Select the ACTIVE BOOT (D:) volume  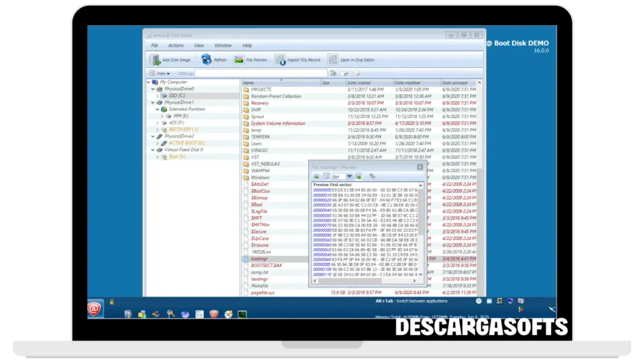click(186, 143)
